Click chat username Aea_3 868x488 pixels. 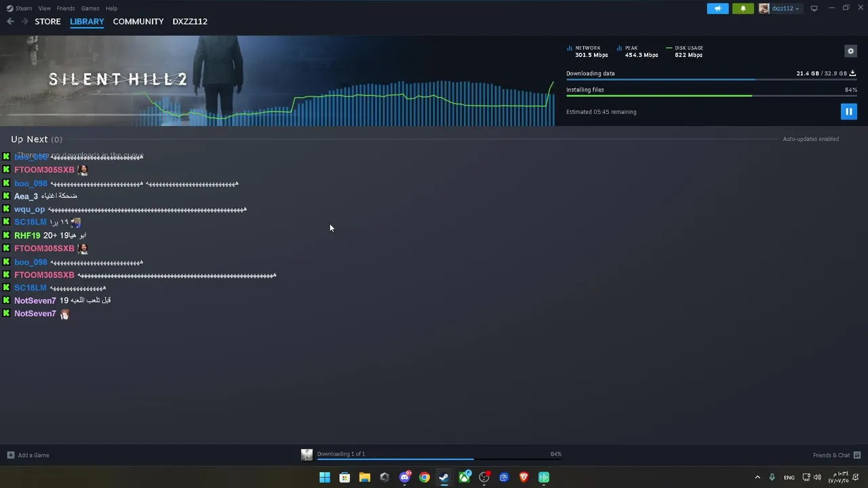click(x=26, y=197)
